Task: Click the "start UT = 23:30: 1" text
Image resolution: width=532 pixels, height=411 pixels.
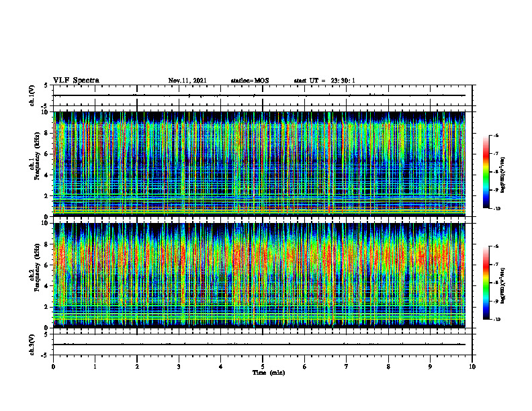Action: (324, 81)
